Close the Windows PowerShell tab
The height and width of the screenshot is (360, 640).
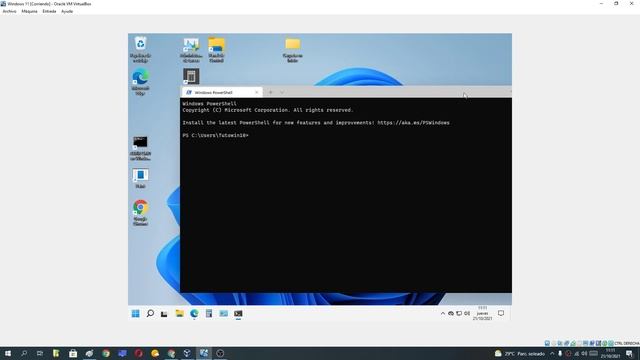[x=256, y=92]
